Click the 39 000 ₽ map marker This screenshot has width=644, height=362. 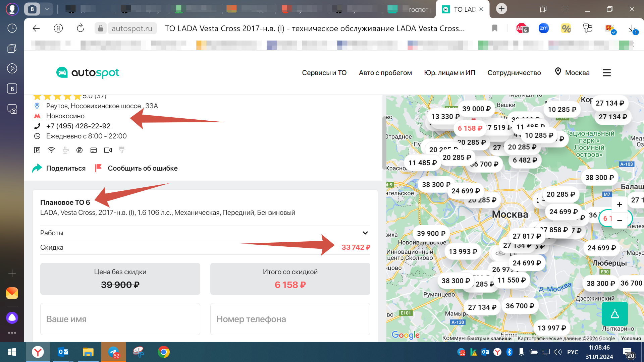pyautogui.click(x=476, y=109)
